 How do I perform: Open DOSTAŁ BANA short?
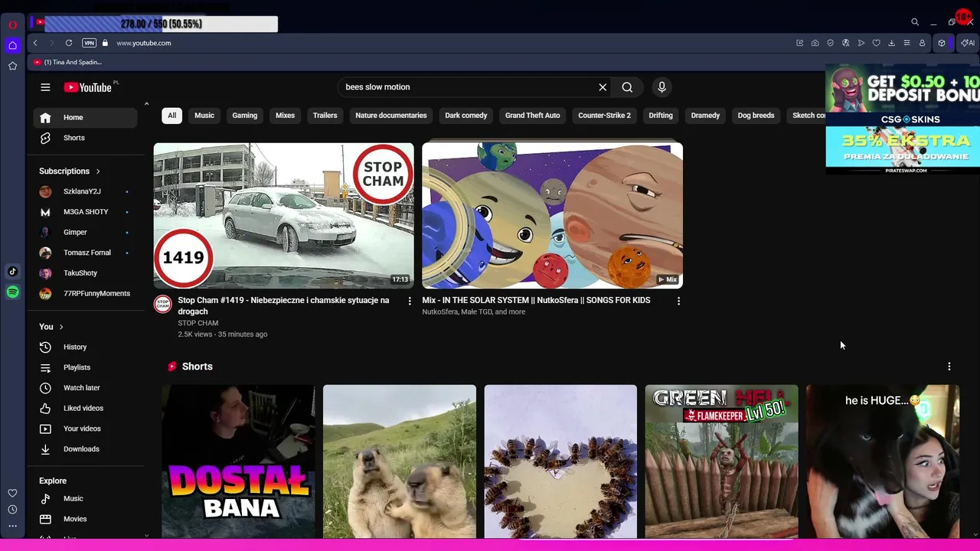[238, 461]
